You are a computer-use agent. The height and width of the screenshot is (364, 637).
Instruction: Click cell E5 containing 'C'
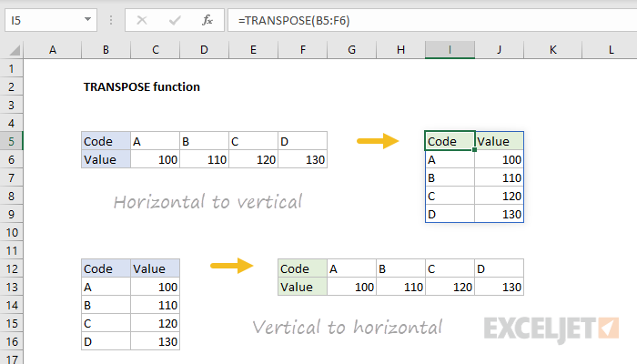click(254, 141)
